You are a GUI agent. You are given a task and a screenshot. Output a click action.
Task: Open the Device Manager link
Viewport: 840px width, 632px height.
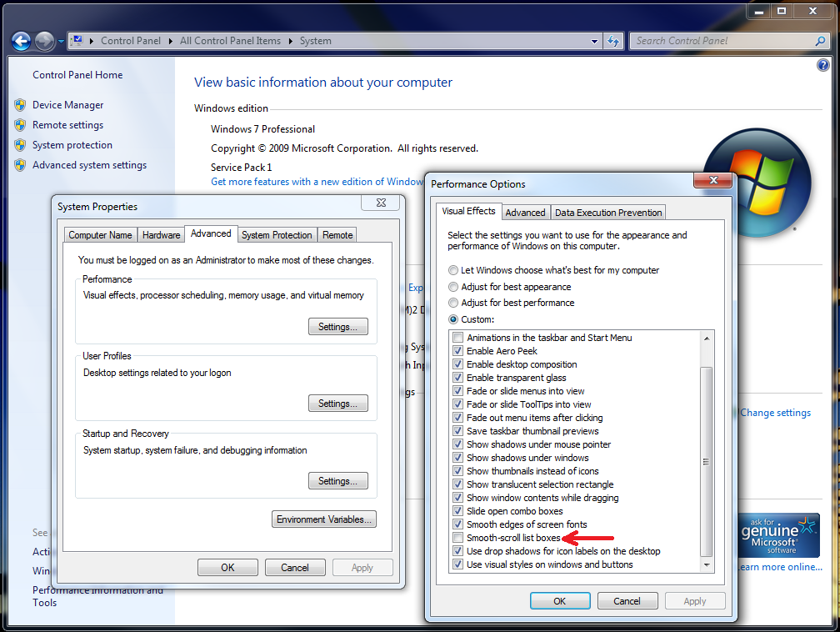coord(68,105)
